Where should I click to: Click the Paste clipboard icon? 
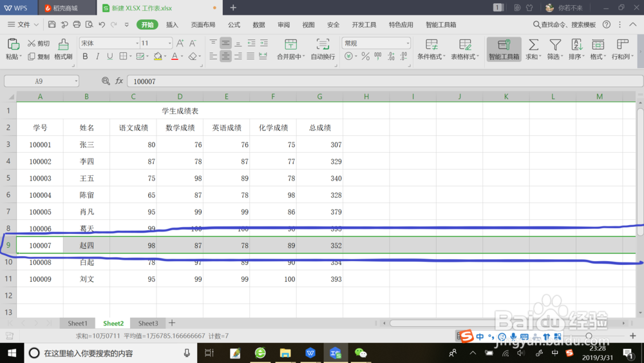[x=13, y=44]
